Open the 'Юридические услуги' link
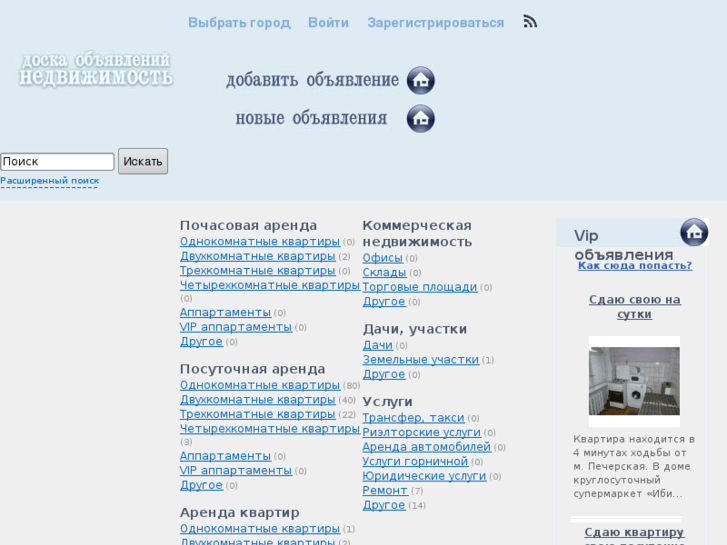Image resolution: width=727 pixels, height=545 pixels. [x=424, y=476]
